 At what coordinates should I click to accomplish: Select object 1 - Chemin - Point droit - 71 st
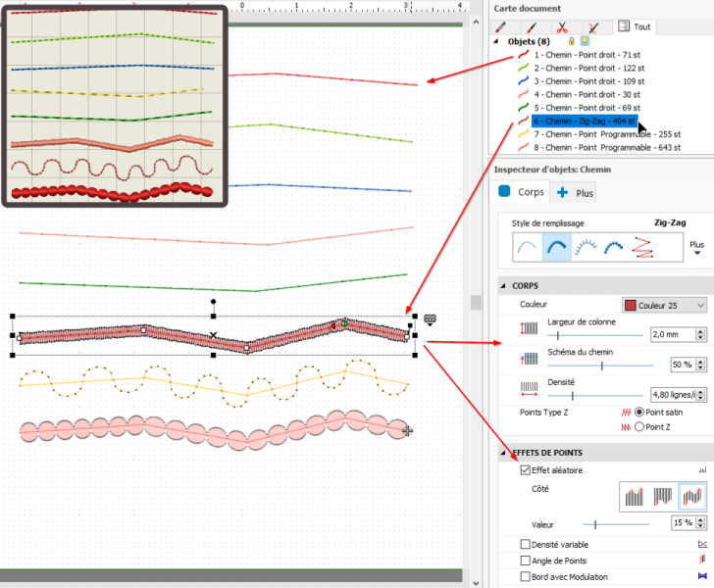[586, 55]
